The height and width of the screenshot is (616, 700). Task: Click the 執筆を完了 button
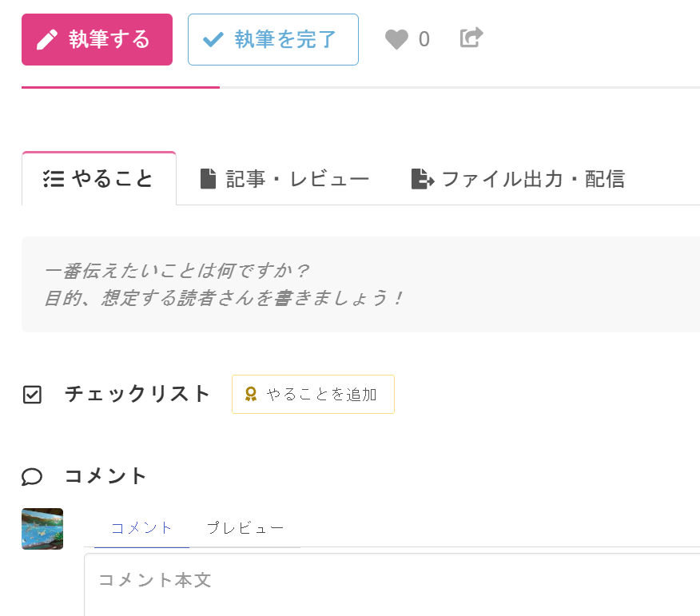coord(273,40)
